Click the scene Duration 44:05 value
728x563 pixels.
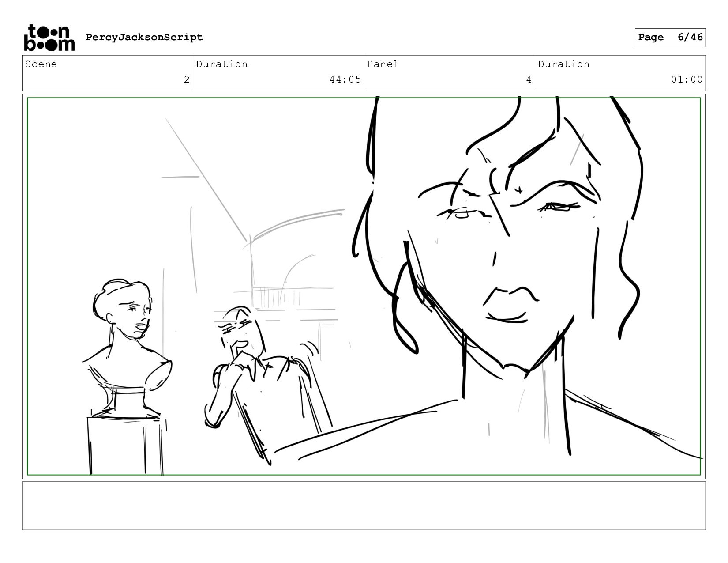point(345,79)
